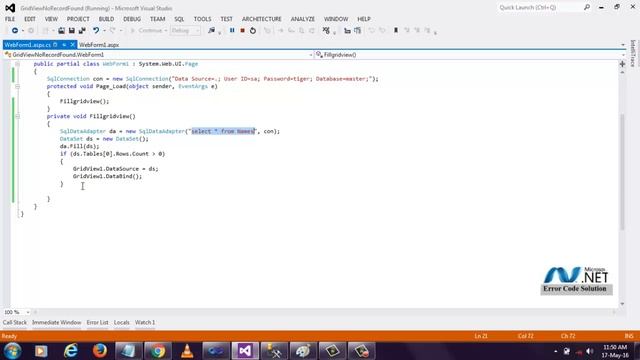Open the GridViewNoRecordFound.WebForm1 class dropdown
The width and height of the screenshot is (640, 360).
[158, 55]
